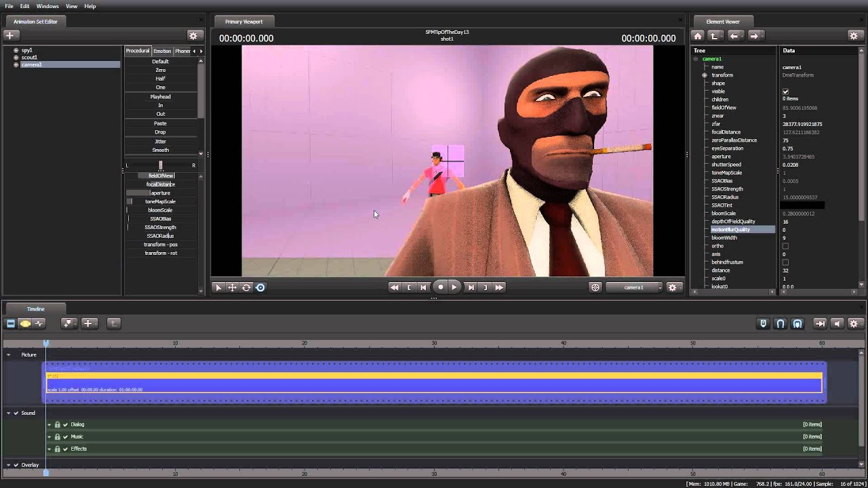Apply the Zero preset

pos(161,70)
